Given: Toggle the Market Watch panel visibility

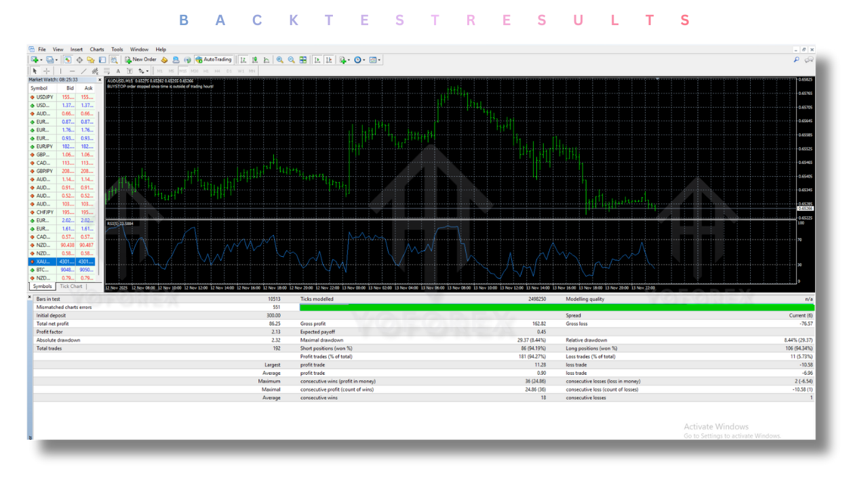Looking at the screenshot, I should coord(68,60).
